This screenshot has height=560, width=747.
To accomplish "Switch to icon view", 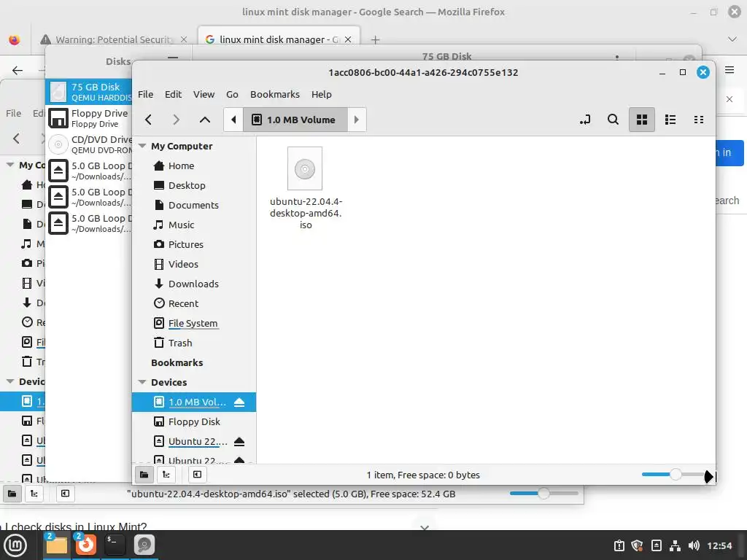I will 642,120.
